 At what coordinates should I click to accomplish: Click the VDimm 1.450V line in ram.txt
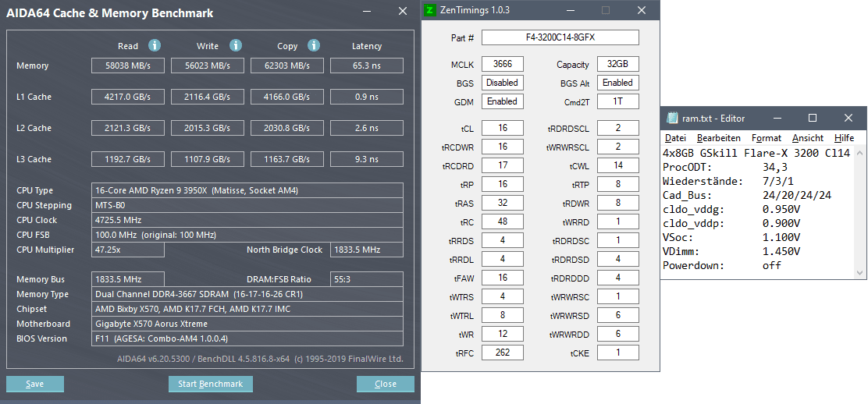tap(731, 251)
